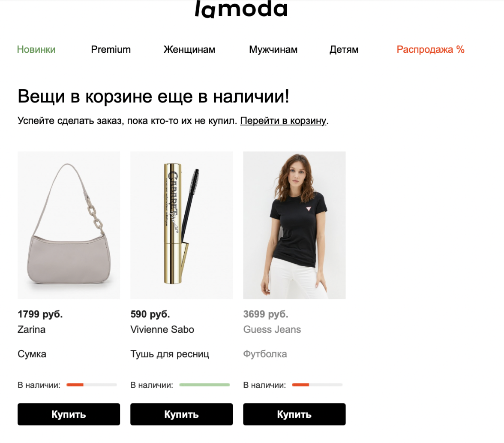The height and width of the screenshot is (443, 504).
Task: Click the lamoda logo
Action: click(x=241, y=9)
